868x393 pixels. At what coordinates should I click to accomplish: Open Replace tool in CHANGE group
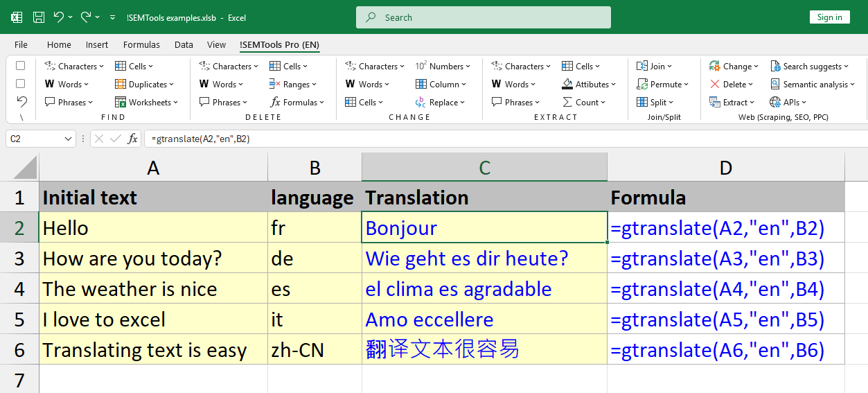[441, 103]
